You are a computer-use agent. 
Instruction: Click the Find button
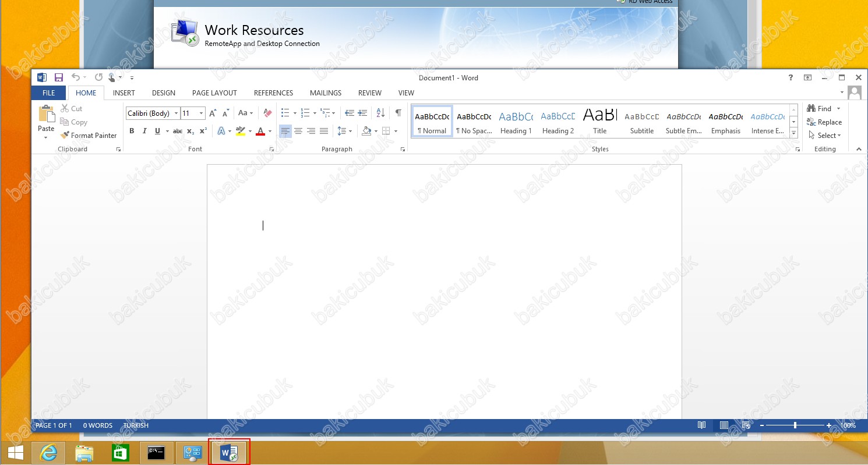pyautogui.click(x=820, y=109)
